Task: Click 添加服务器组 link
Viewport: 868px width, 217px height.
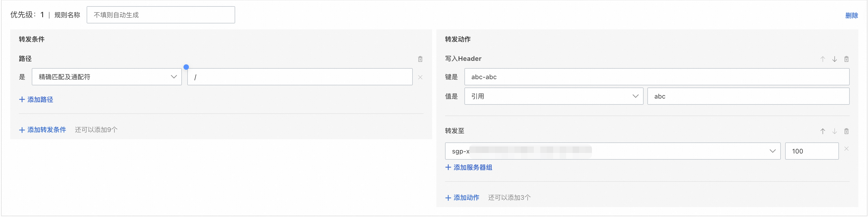Action: 469,167
